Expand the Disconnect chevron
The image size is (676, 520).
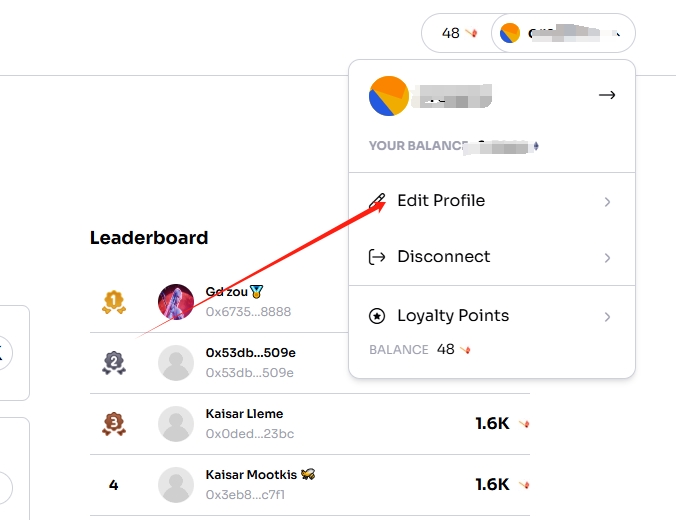tap(607, 258)
